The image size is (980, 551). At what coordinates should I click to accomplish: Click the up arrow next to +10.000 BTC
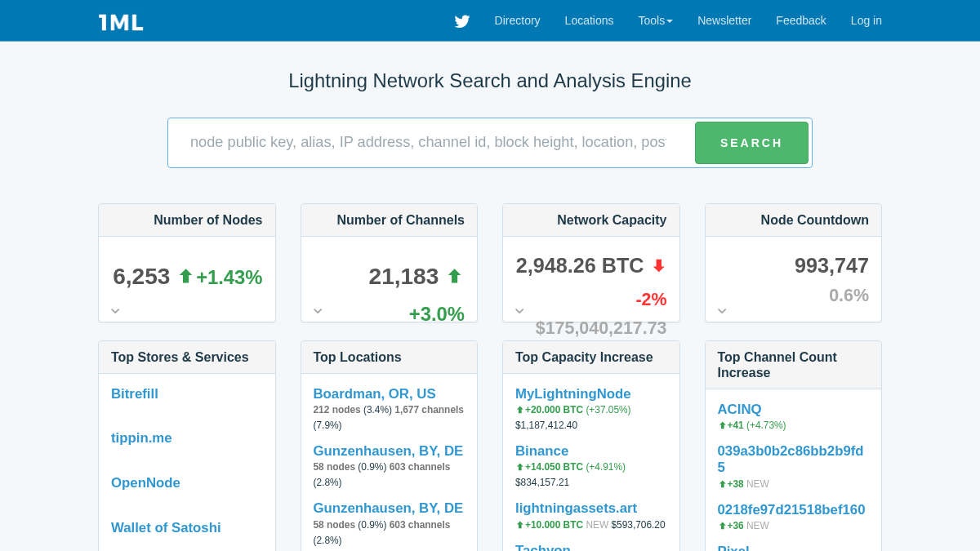(519, 526)
